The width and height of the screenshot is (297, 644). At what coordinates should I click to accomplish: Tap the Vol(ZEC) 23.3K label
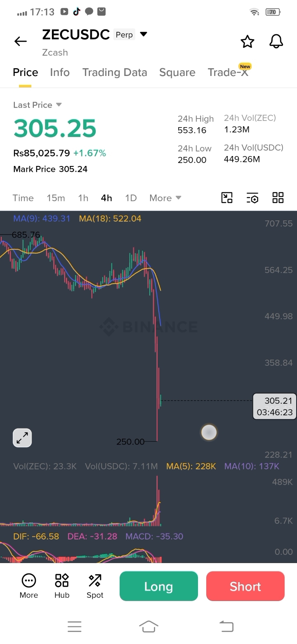45,466
